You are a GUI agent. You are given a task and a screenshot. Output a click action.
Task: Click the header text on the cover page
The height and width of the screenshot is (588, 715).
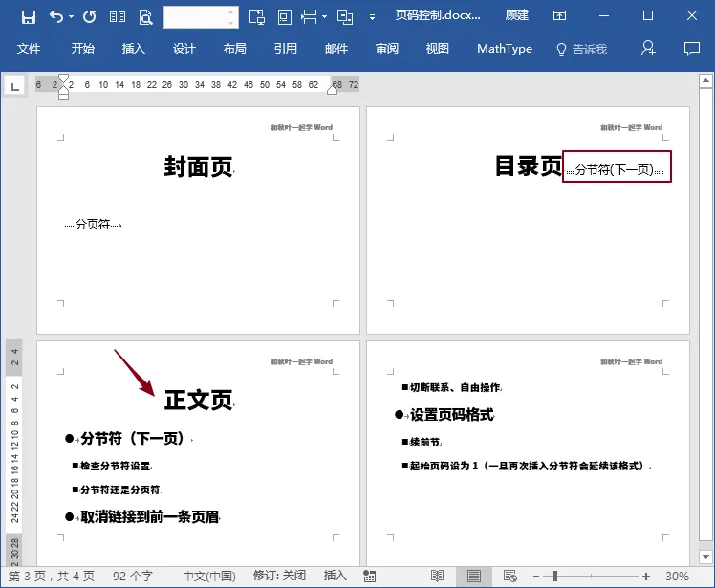click(x=301, y=127)
